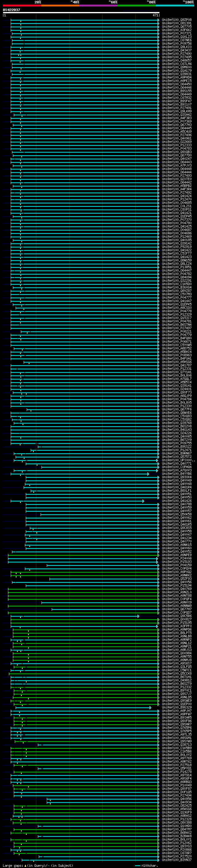Select the UniRef100_B4YYB6 label
The height and width of the screenshot is (868, 197).
(x=177, y=474)
